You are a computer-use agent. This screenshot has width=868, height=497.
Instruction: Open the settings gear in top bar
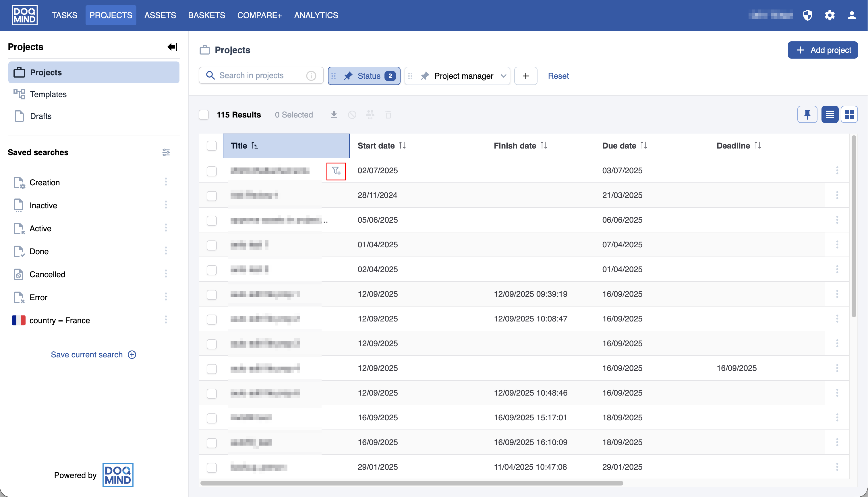830,15
